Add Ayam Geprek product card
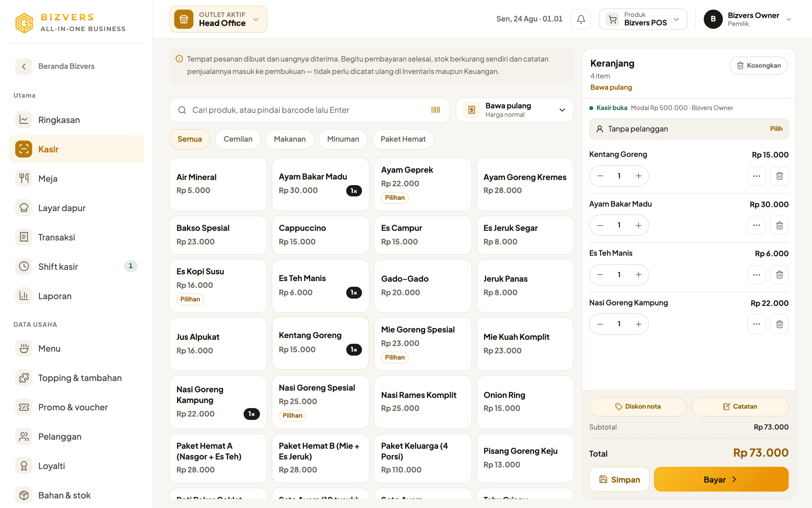The image size is (812, 508). click(x=423, y=184)
